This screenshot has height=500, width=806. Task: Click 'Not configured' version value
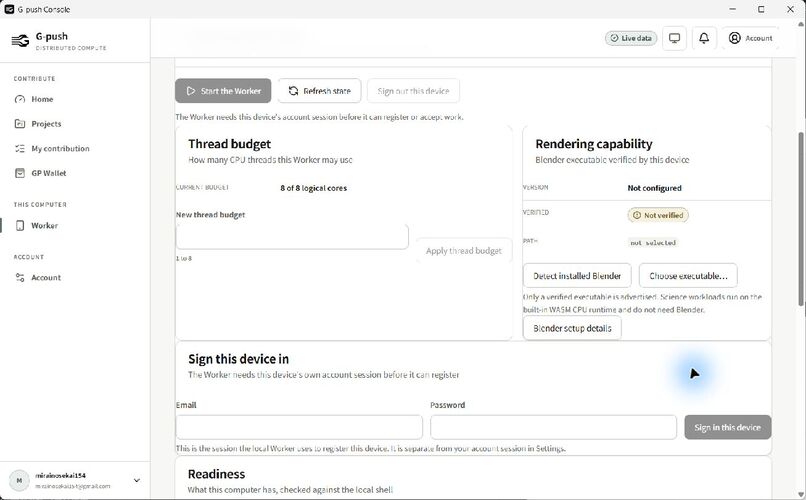pos(654,188)
